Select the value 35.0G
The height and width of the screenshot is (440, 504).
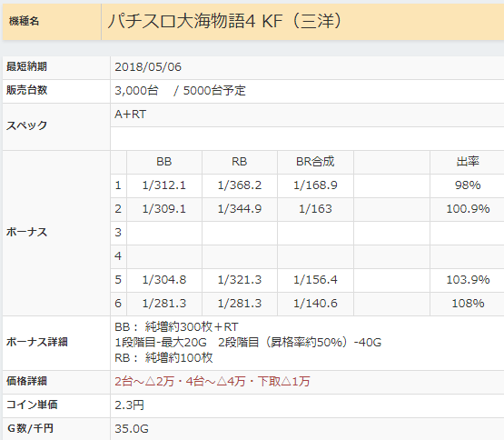[132, 429]
